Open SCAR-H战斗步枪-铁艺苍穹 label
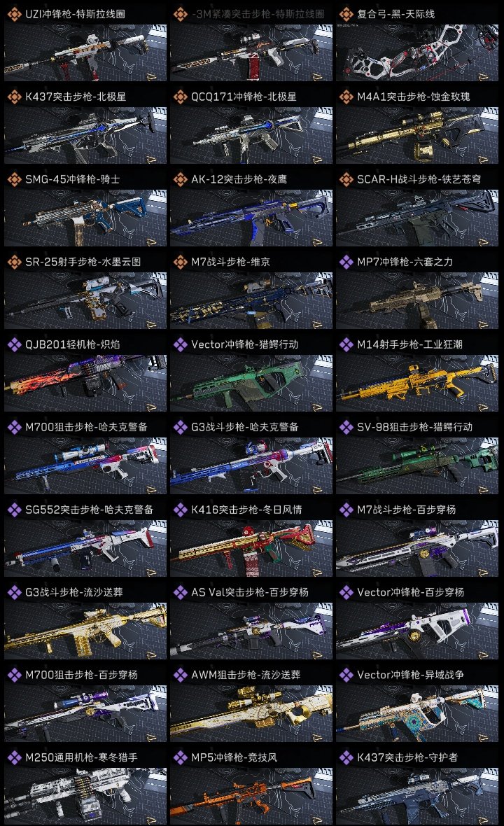Image resolution: width=504 pixels, height=826 pixels. 419,180
